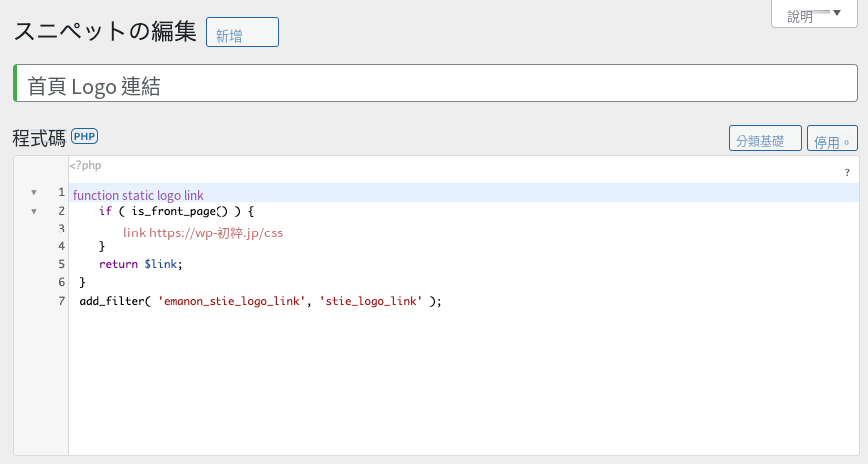Click the <?php opening tag text
This screenshot has width=868, height=464.
coord(85,165)
